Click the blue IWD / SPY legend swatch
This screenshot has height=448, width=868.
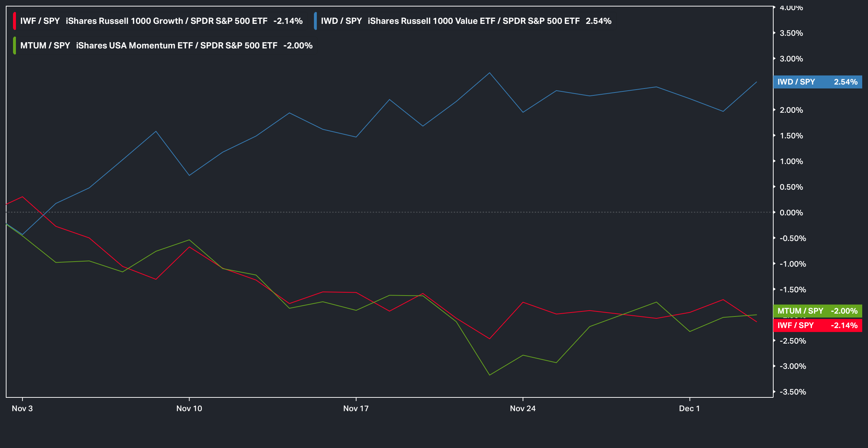click(x=315, y=21)
